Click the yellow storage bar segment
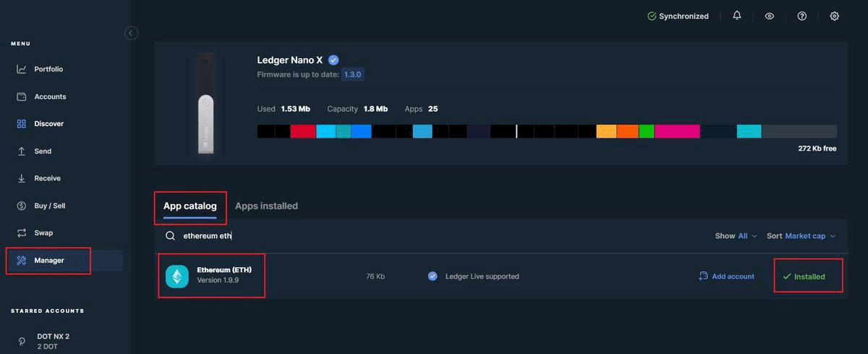The width and height of the screenshot is (868, 354). click(606, 131)
